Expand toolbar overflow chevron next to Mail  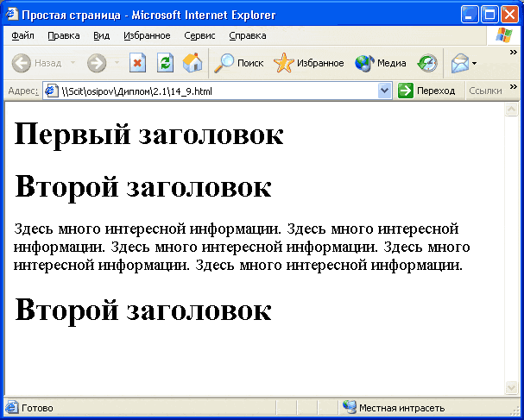coord(514,52)
